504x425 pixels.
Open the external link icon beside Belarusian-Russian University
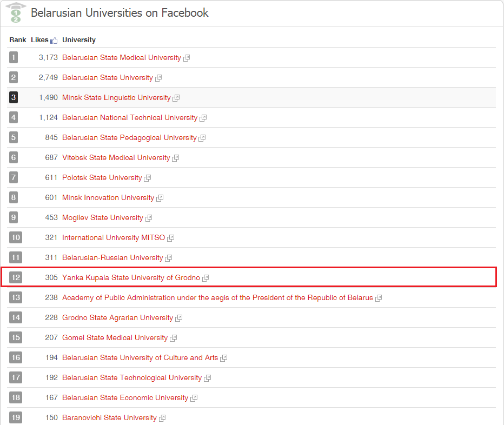coord(168,258)
